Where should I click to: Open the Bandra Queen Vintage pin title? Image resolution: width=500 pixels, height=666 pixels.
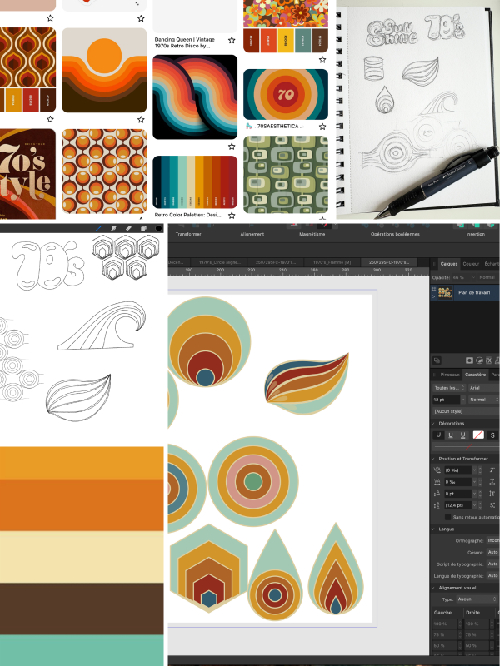184,42
